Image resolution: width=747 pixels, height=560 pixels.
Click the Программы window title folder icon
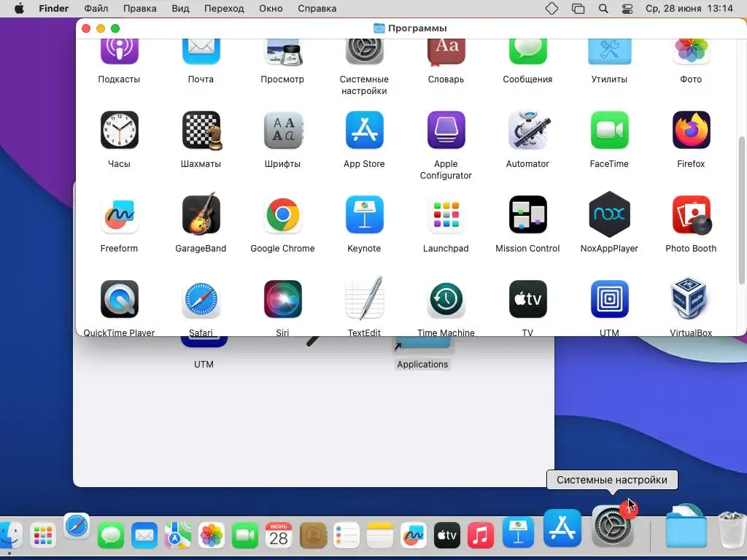[379, 28]
